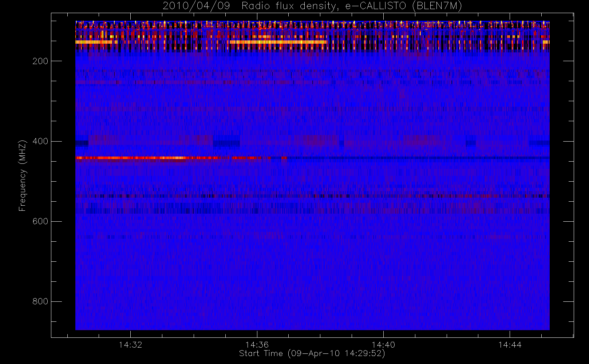Click the 600 frequency tick label

tap(40, 221)
